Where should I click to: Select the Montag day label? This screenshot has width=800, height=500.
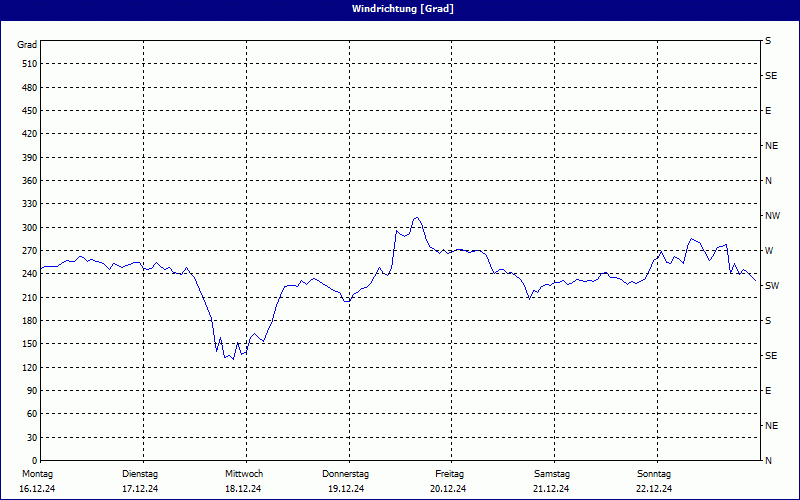37,473
